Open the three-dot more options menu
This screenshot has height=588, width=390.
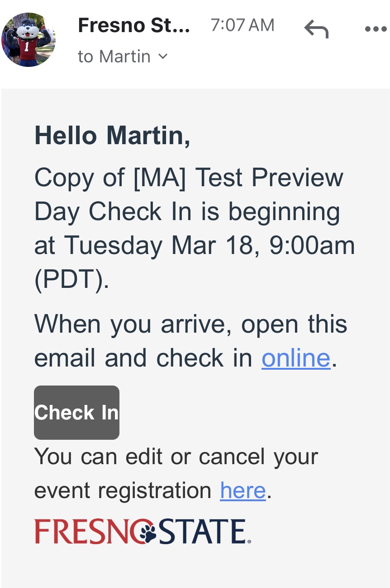[376, 29]
